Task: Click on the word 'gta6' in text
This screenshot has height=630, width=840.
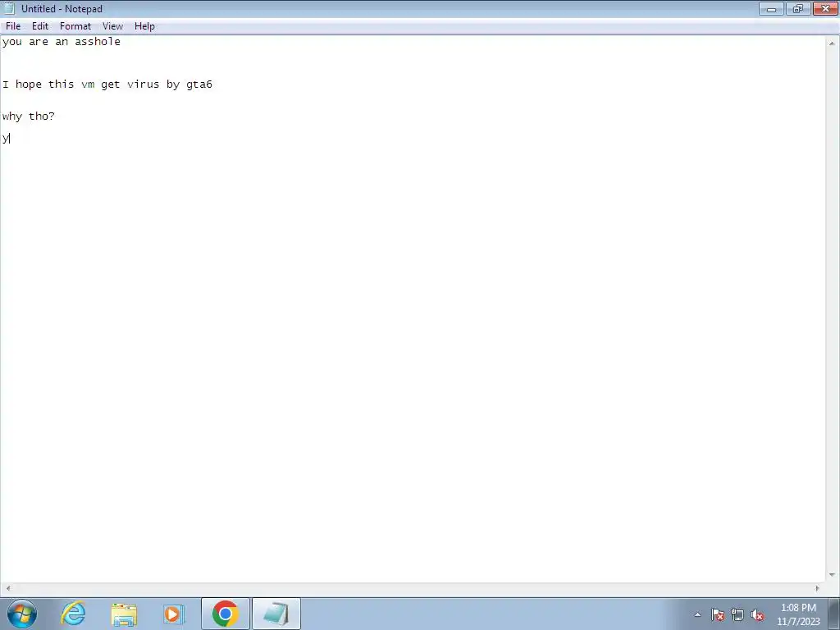Action: tap(199, 84)
